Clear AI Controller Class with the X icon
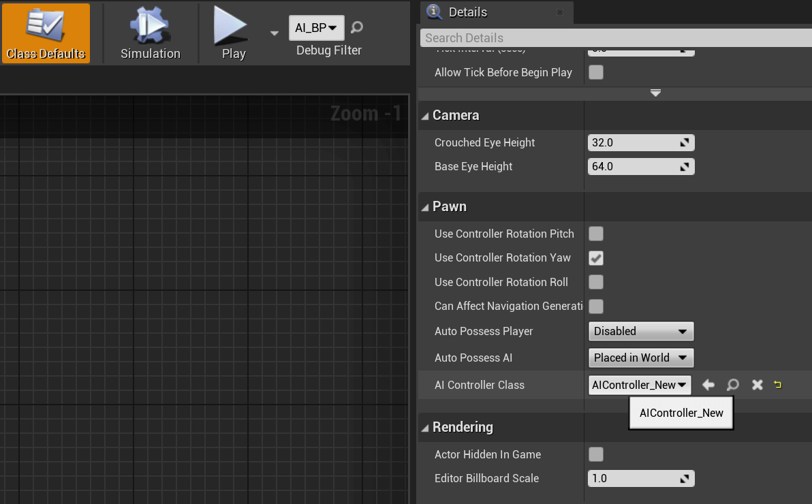 tap(757, 385)
